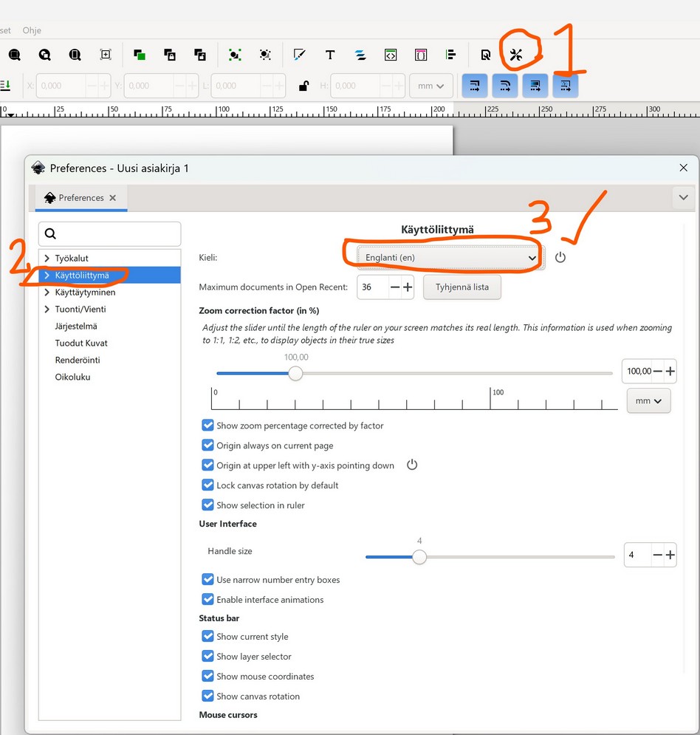Open the Ohje menu
The width and height of the screenshot is (700, 735).
(32, 30)
